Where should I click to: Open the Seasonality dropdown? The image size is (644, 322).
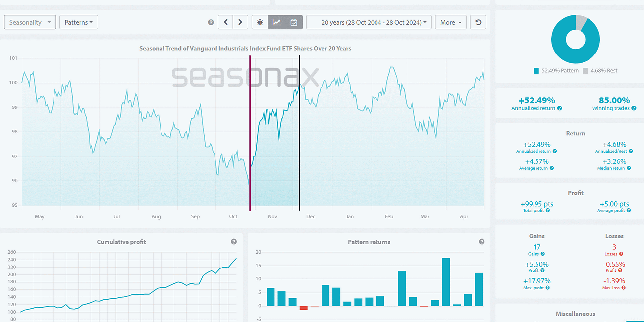point(30,22)
